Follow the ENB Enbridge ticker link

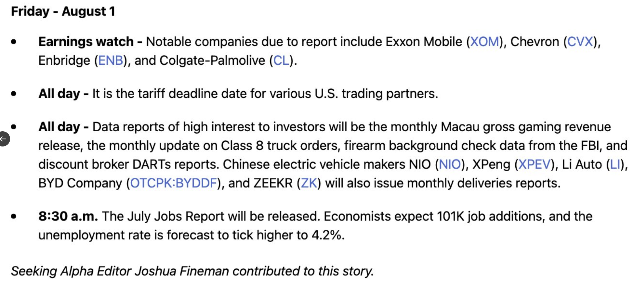click(x=111, y=60)
